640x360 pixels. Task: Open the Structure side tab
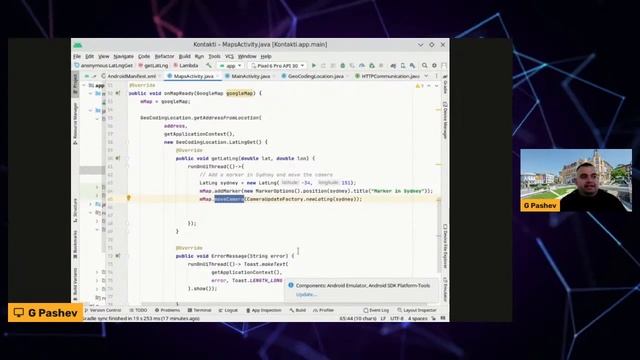pyautogui.click(x=75, y=211)
